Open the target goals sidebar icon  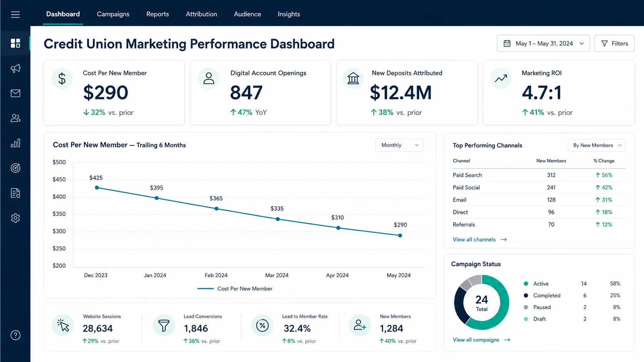(15, 168)
